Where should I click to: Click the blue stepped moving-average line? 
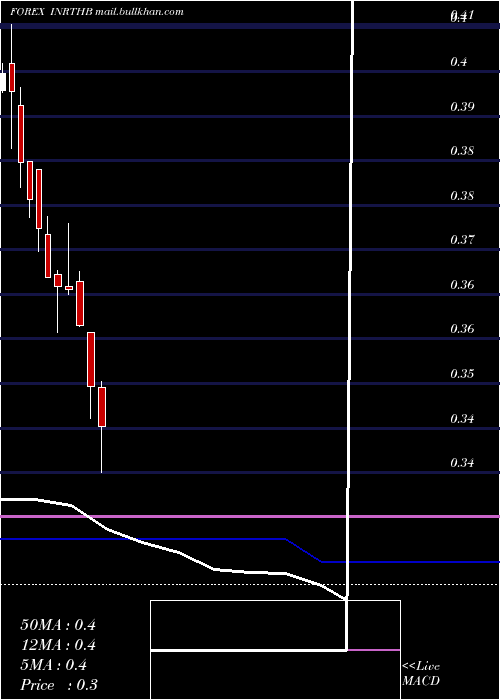click(x=250, y=550)
